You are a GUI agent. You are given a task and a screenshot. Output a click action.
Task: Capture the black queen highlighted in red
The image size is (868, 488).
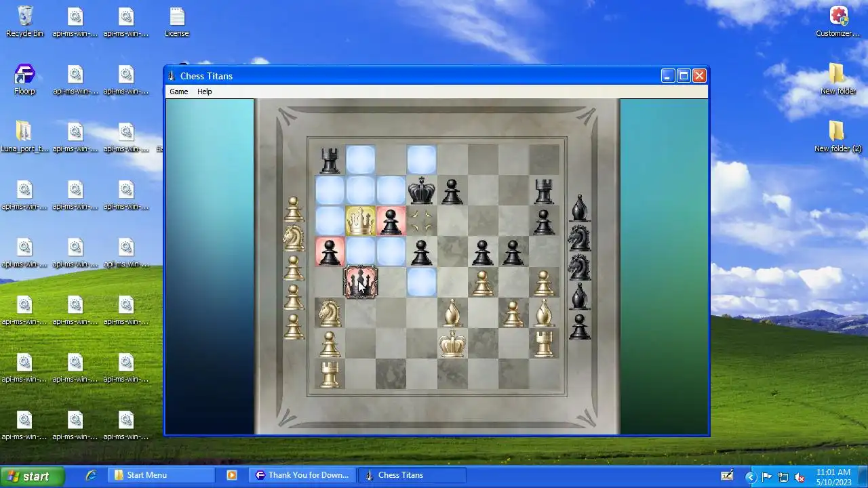tap(361, 282)
